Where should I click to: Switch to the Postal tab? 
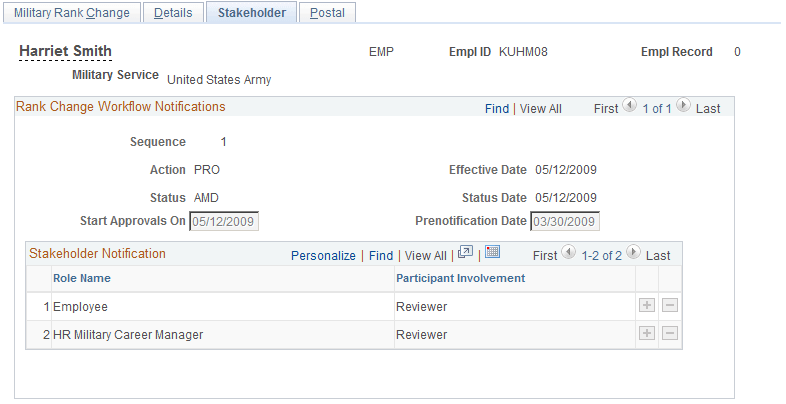327,12
